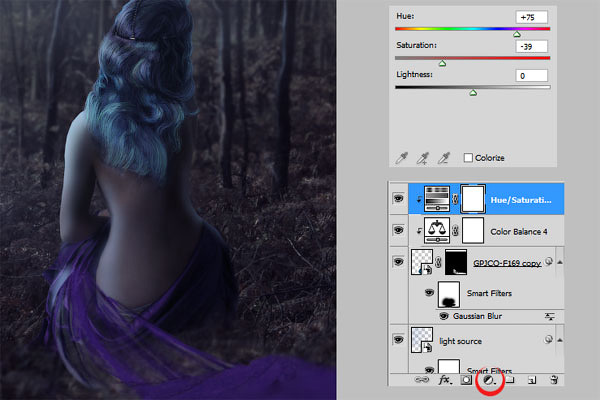Create a new group with the folder icon
This screenshot has height=400, width=600.
point(510,380)
